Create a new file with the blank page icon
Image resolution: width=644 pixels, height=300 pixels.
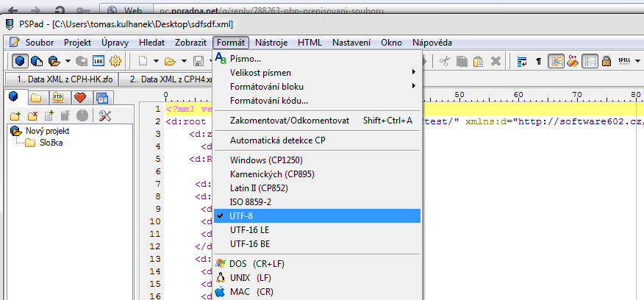(x=143, y=61)
